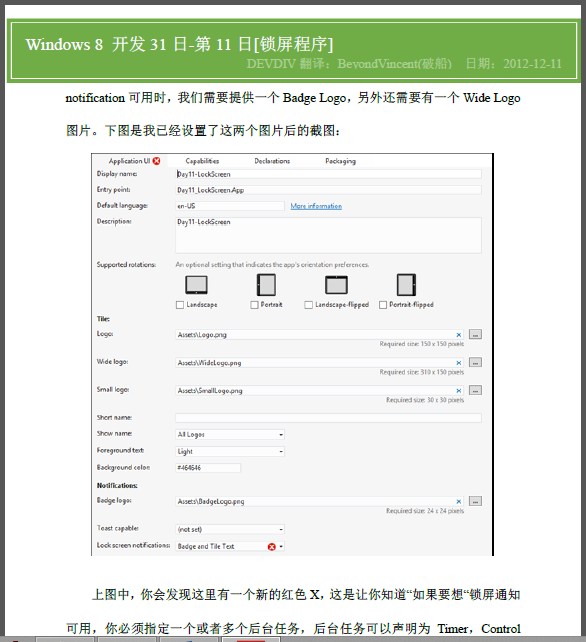586x642 pixels.
Task: Click the Portrait-flipped orientation tablet icon
Action: click(406, 285)
